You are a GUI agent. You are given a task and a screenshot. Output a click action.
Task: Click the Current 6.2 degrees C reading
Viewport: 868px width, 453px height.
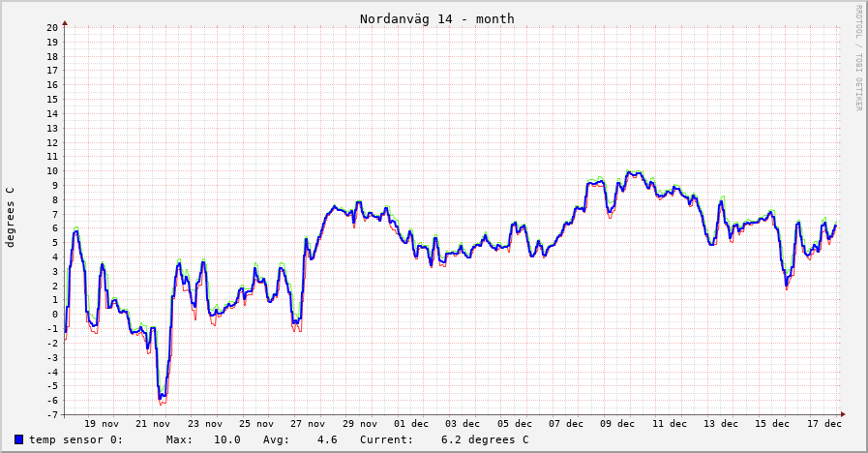(485, 439)
